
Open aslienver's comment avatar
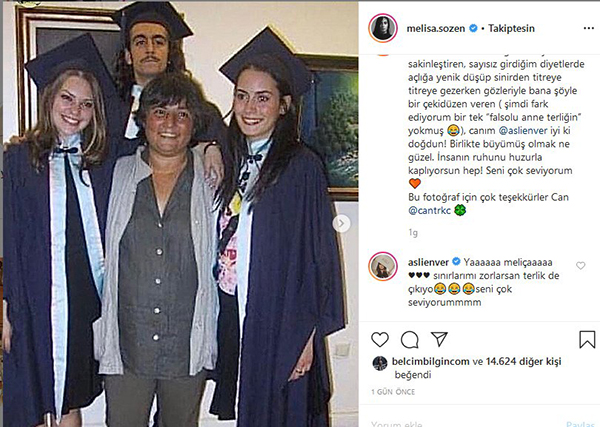click(x=381, y=265)
